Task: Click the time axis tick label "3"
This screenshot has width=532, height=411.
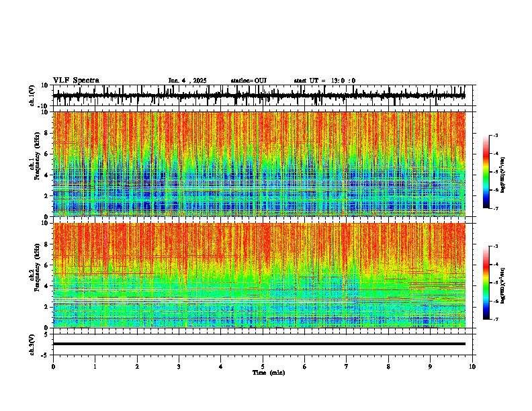Action: [179, 367]
